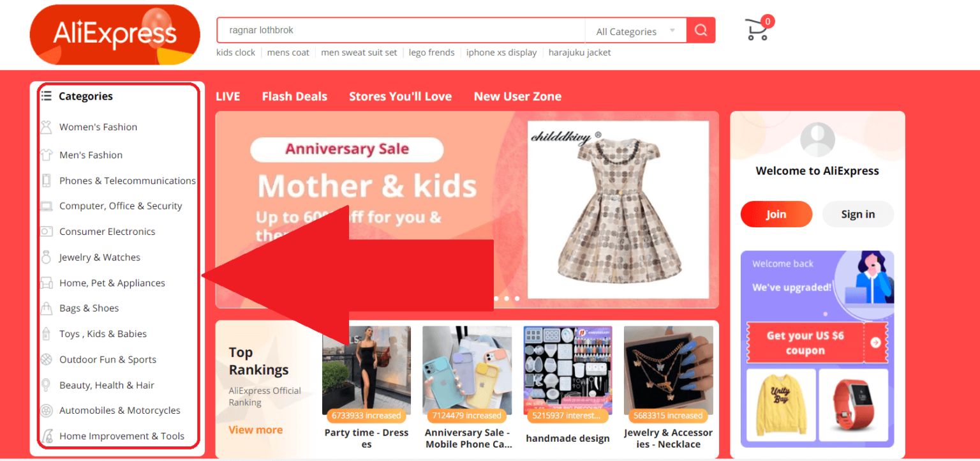The height and width of the screenshot is (461, 980).
Task: Click the Women's Fashion dress icon
Action: click(46, 127)
